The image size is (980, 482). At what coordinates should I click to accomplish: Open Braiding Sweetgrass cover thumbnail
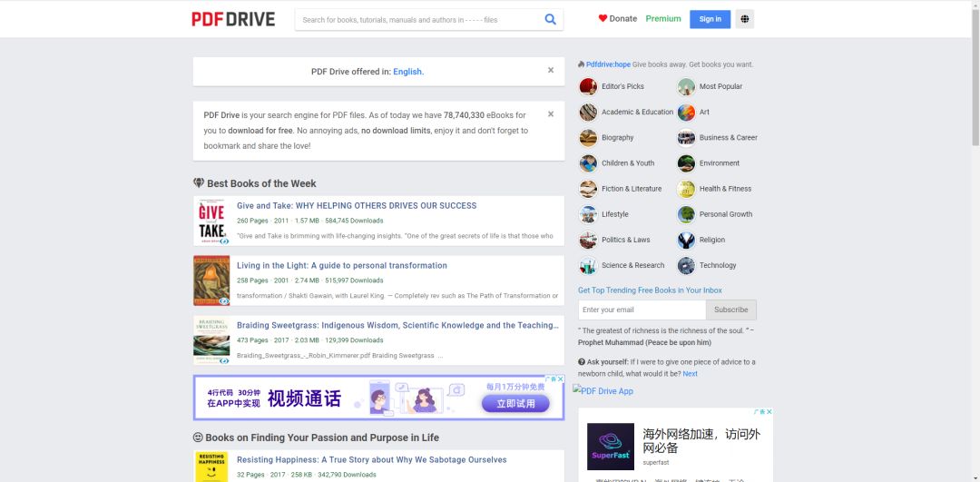pyautogui.click(x=211, y=340)
